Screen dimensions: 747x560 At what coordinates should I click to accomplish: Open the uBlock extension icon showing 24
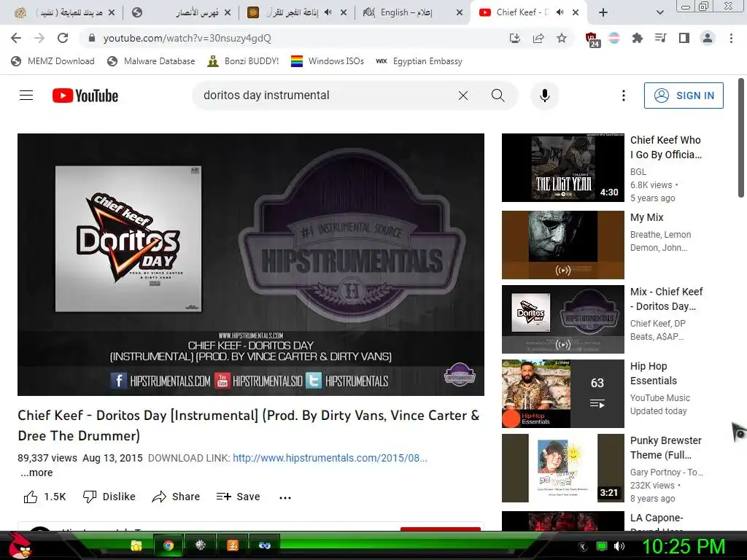(592, 39)
